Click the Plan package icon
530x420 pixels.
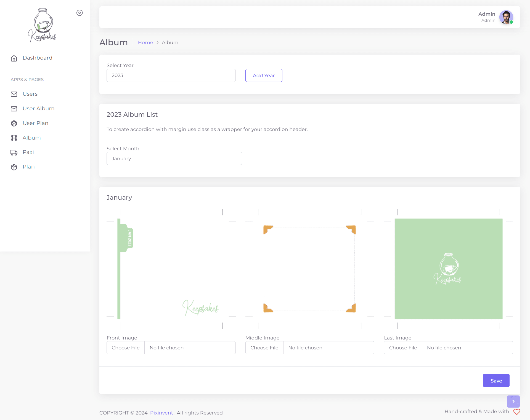pos(14,167)
